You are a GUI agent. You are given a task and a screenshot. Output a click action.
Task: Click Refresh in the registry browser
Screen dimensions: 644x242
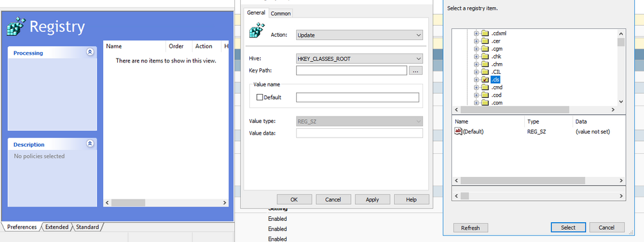point(471,228)
